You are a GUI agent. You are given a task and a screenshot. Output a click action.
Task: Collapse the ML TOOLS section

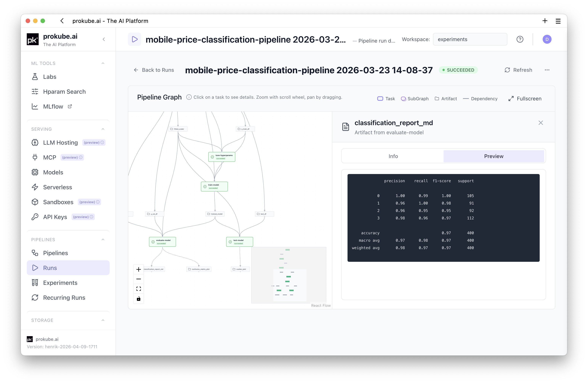click(103, 63)
